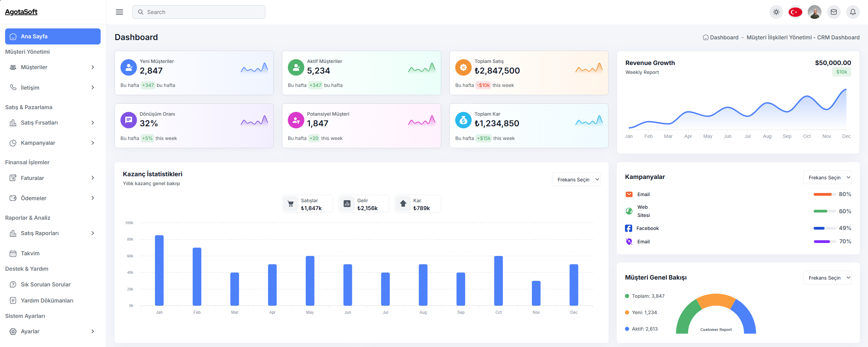Expand the Satış Fırsatları chevron
868x347 pixels.
point(93,123)
